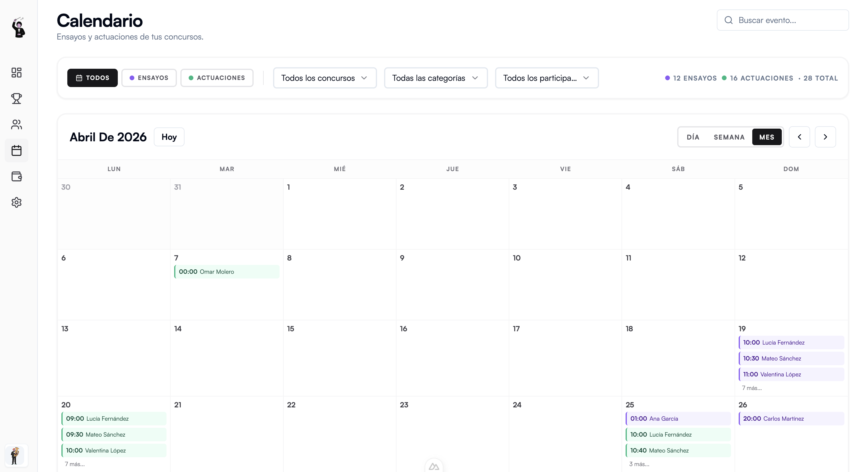The width and height of the screenshot is (868, 472).
Task: Click the magnifier icon in search box
Action: click(x=729, y=20)
